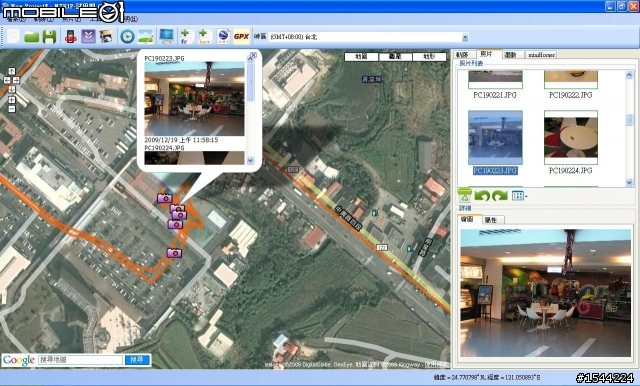
Task: Select the PC190222.JPG thumbnail
Action: pos(571,80)
